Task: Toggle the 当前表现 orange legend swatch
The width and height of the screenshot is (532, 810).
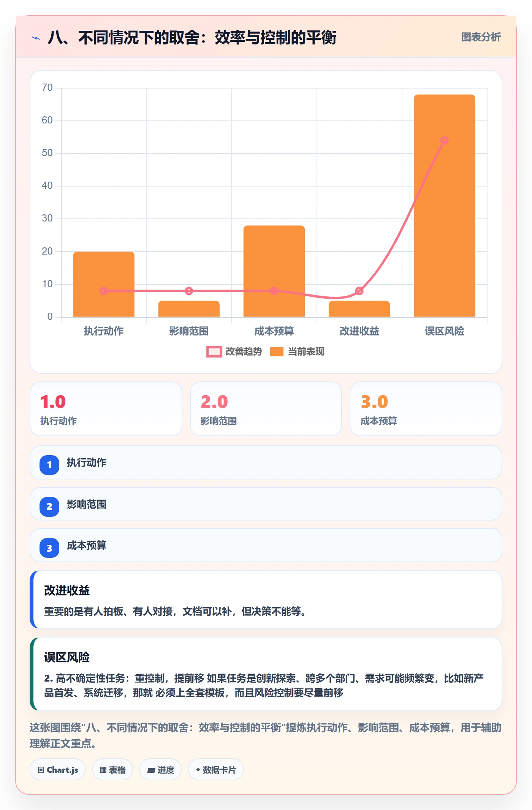Action: [x=276, y=352]
